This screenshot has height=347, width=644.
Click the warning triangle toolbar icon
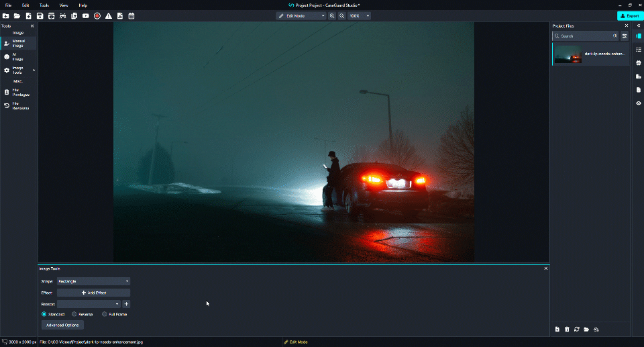109,16
